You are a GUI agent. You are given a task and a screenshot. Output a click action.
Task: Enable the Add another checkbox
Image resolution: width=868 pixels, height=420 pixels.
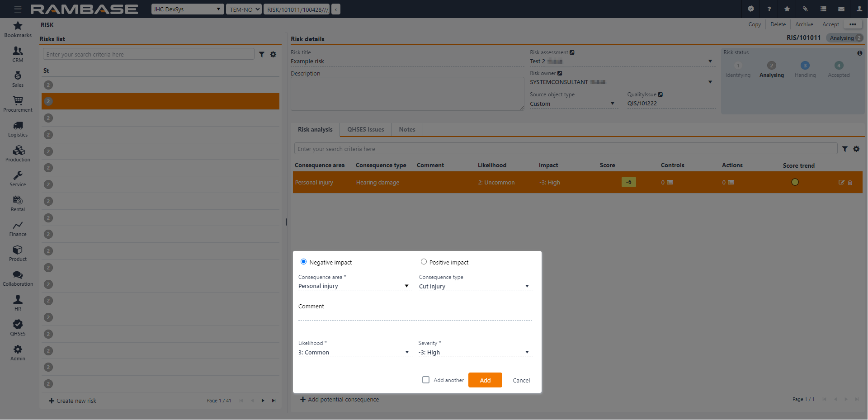coord(426,380)
